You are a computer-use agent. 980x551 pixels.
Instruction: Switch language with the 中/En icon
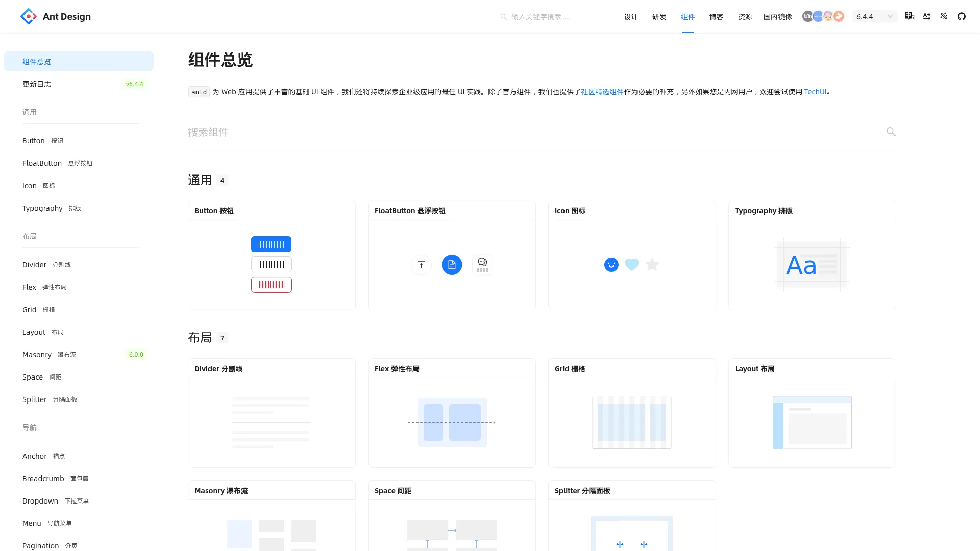[x=910, y=16]
